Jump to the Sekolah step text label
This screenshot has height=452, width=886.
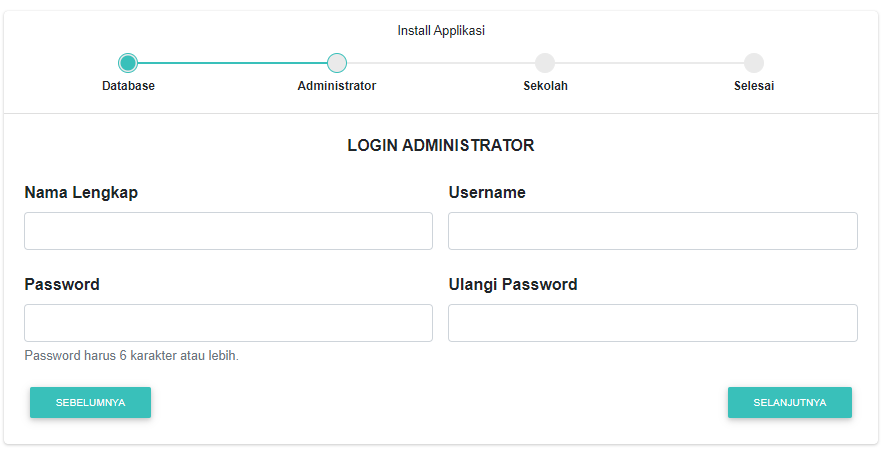[x=545, y=86]
